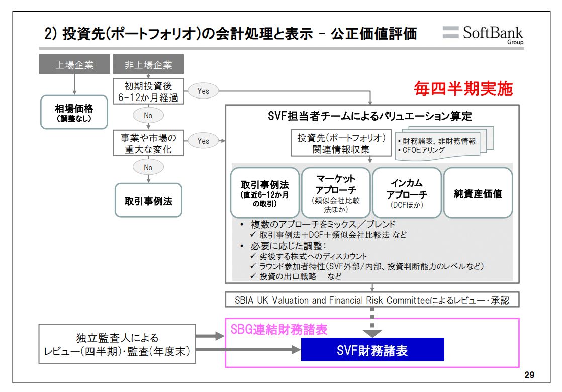Click 劣後する株式へのディスカウント check item

pos(308,256)
